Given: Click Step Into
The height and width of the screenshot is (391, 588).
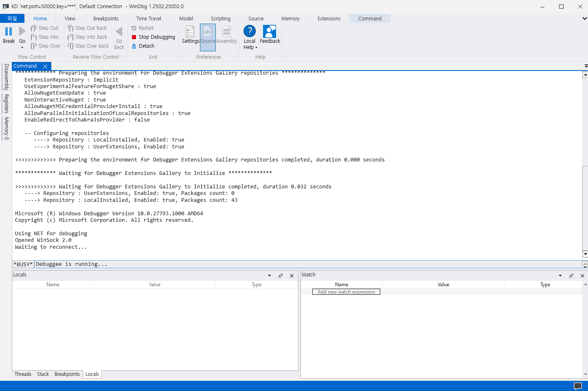Looking at the screenshot, I should [45, 37].
